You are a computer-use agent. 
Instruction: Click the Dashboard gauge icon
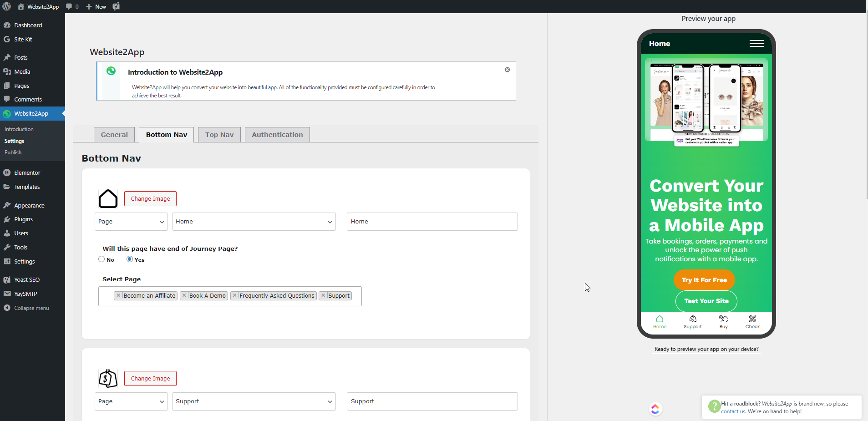click(7, 25)
